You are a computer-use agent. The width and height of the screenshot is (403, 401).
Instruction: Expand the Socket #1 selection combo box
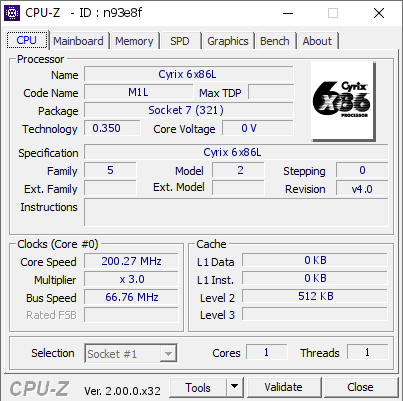131,353
